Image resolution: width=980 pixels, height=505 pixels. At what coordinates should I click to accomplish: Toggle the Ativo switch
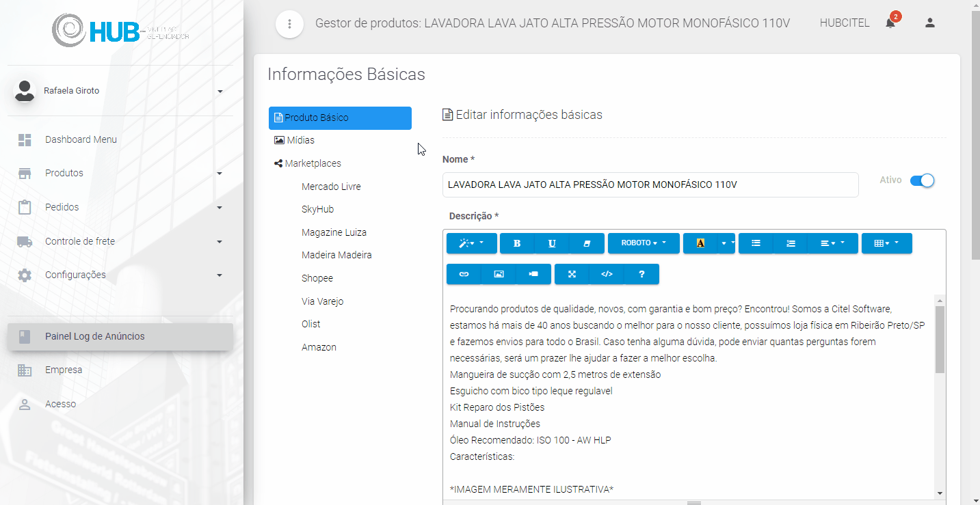[922, 180]
